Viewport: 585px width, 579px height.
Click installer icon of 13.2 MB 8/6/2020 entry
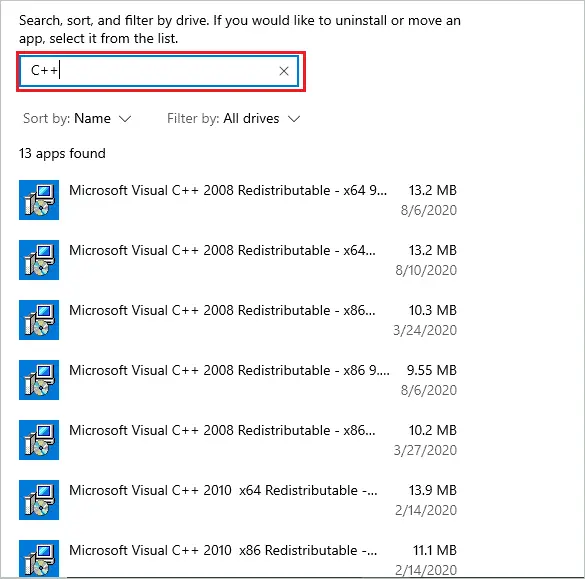39,200
